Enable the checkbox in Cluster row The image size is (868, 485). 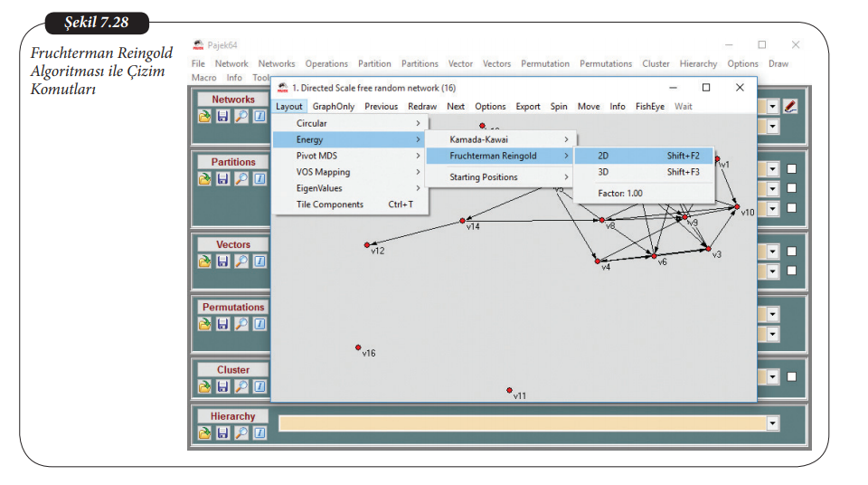click(791, 376)
